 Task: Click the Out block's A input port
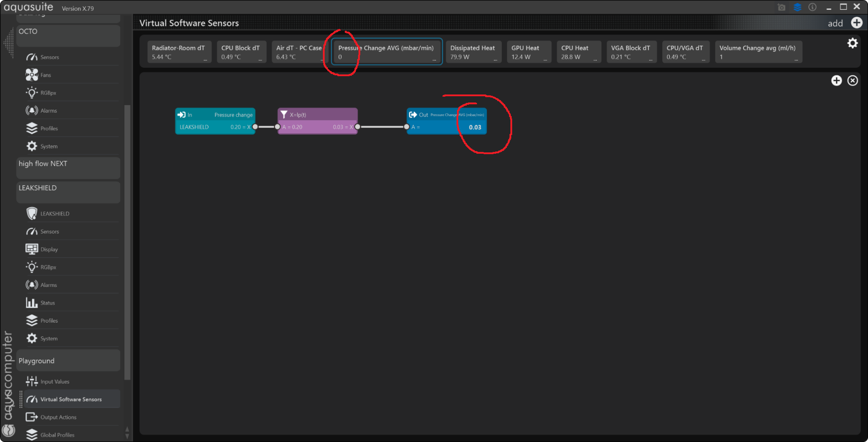click(x=407, y=127)
